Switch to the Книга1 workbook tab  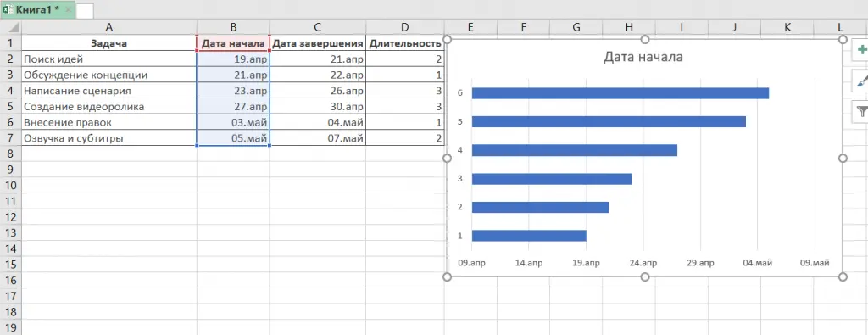click(x=36, y=10)
